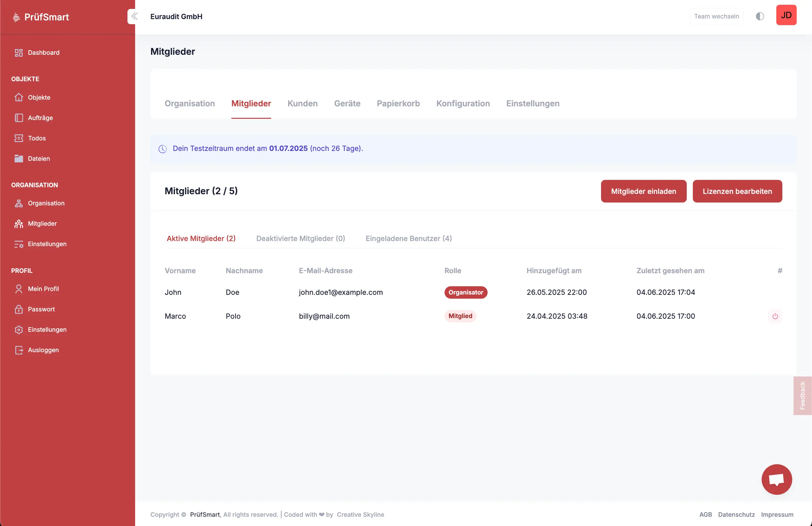The image size is (812, 526).
Task: Open the Feedback side tab
Action: [802, 395]
